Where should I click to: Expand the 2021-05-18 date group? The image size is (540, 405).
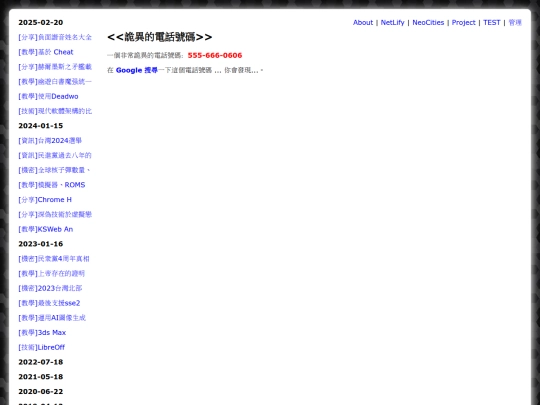[x=41, y=377]
